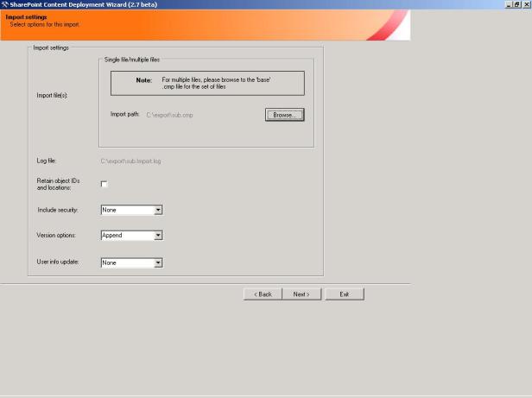Click the Note box about multiple files
Viewport: 532px width, 398px height.
[x=207, y=82]
